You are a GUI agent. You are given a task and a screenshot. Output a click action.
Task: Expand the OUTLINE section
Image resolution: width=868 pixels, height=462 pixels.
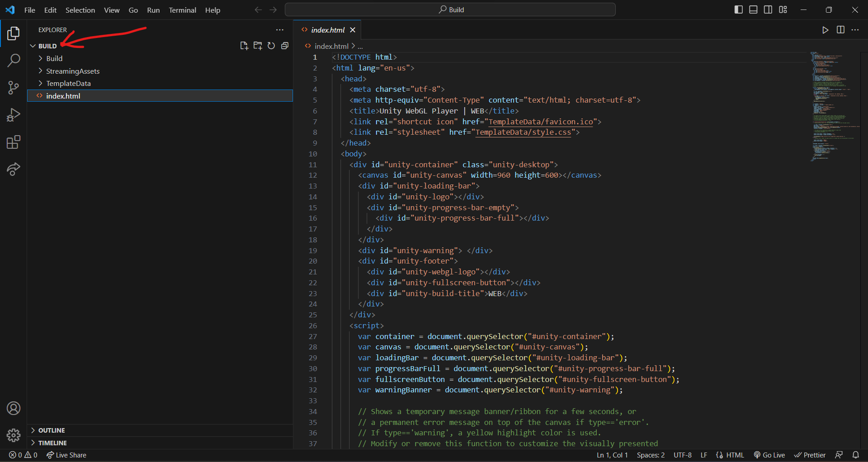click(x=51, y=430)
